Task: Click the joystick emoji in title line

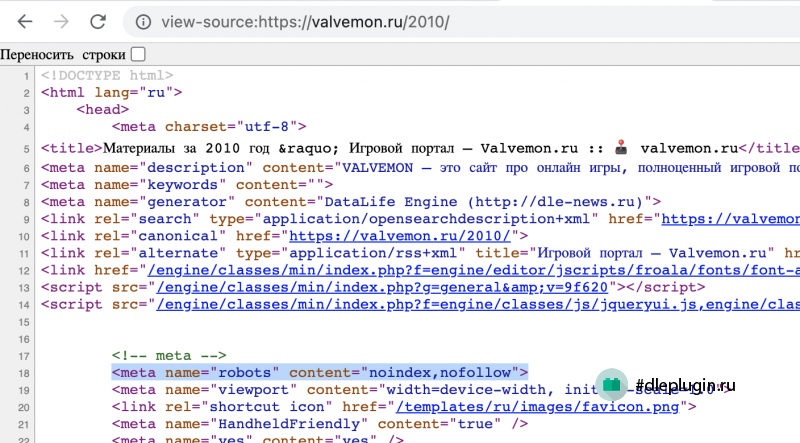Action: pos(621,148)
